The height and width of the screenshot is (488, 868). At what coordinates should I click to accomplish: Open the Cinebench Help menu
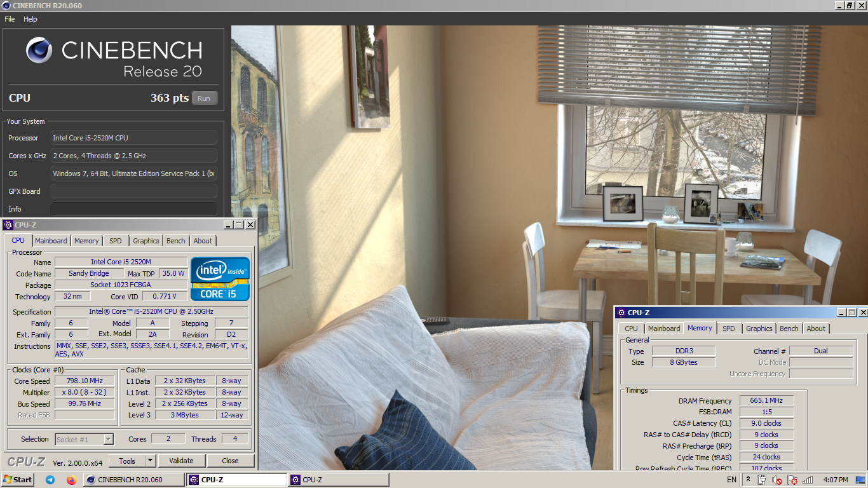[x=31, y=19]
